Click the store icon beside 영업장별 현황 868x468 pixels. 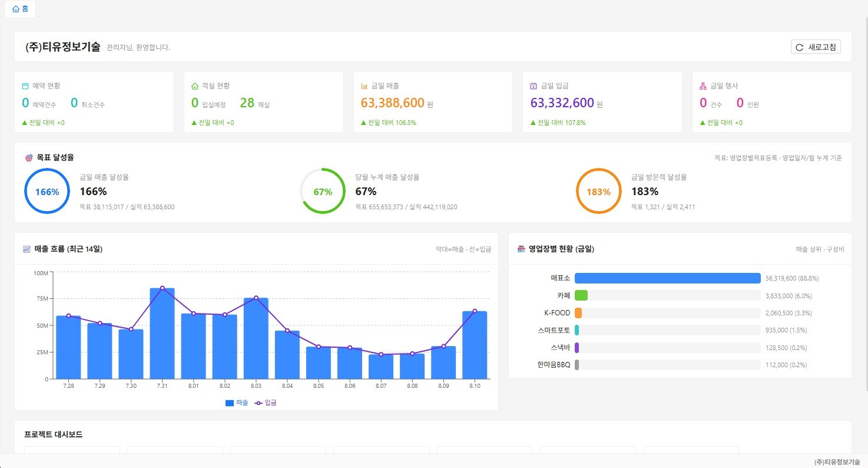point(521,249)
